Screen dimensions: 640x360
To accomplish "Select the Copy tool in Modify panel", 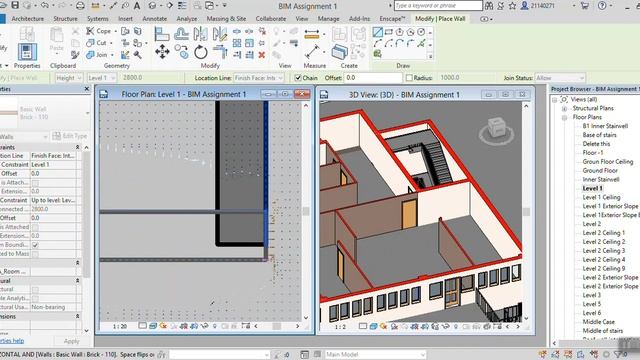I will 181,52.
